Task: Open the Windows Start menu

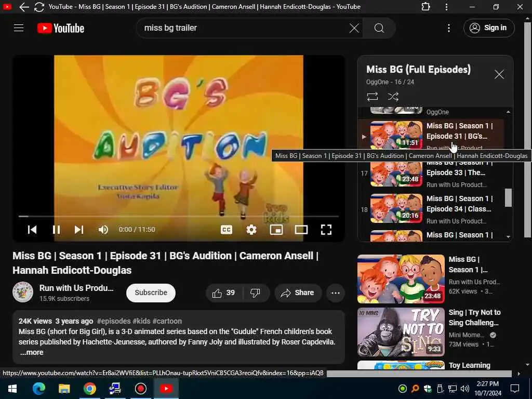Action: [12, 389]
